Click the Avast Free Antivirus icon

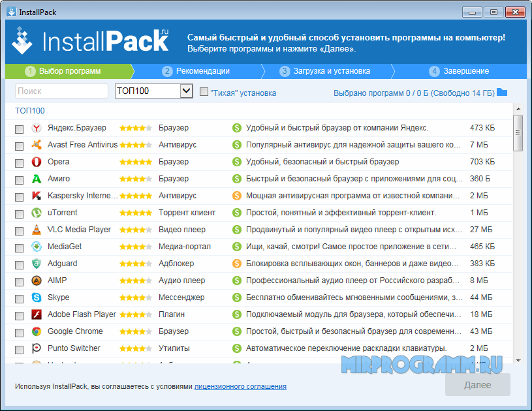click(x=37, y=145)
